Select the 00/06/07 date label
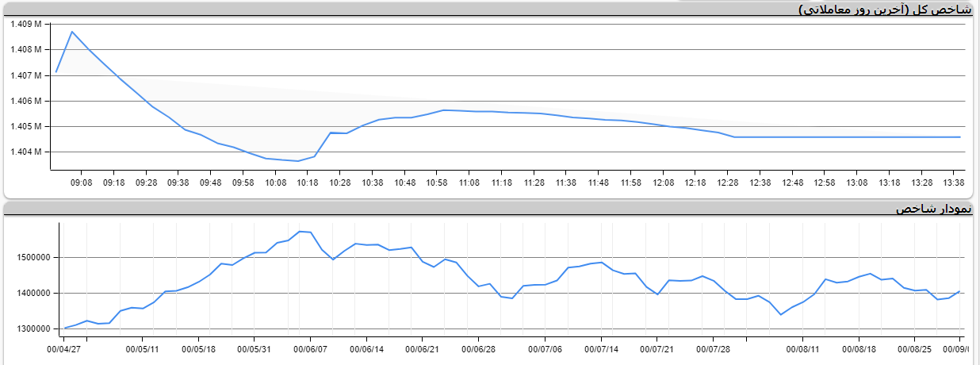 pos(311,348)
